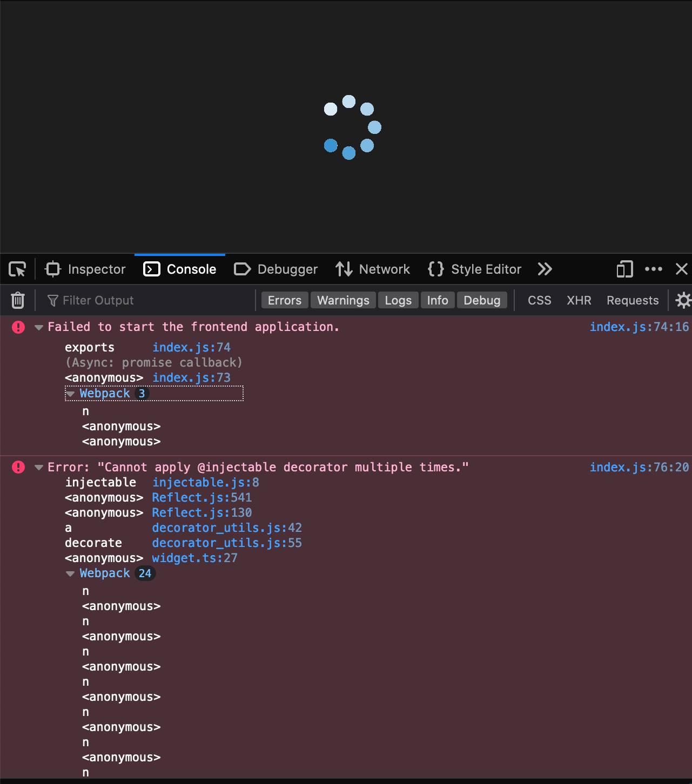Show hidden panels via the chevron overflow
Viewport: 692px width, 784px height.
(545, 269)
